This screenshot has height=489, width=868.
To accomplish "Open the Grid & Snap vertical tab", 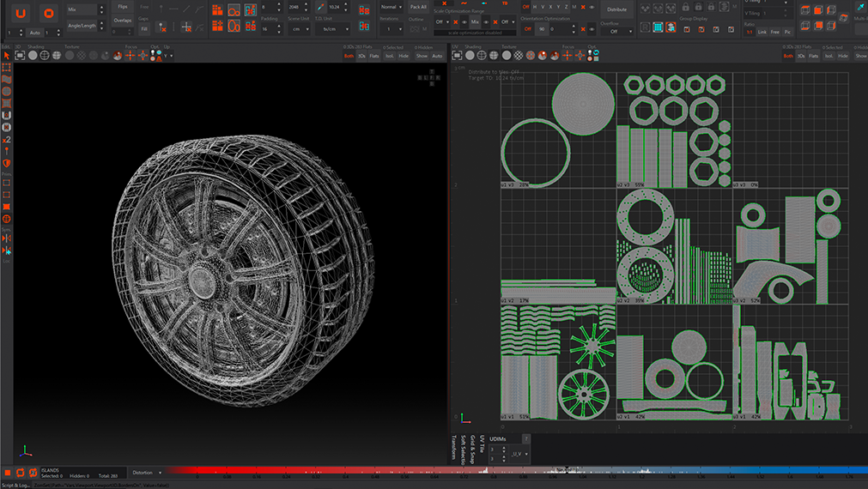I will tap(472, 450).
